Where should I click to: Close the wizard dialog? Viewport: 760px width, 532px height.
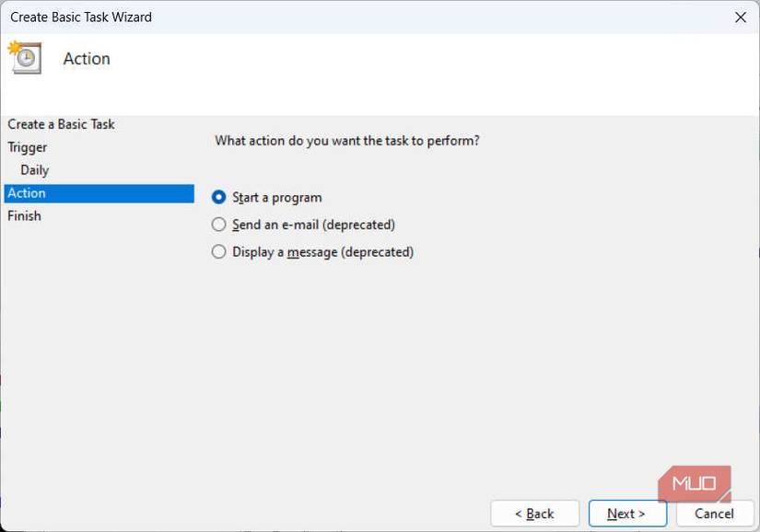(x=740, y=17)
